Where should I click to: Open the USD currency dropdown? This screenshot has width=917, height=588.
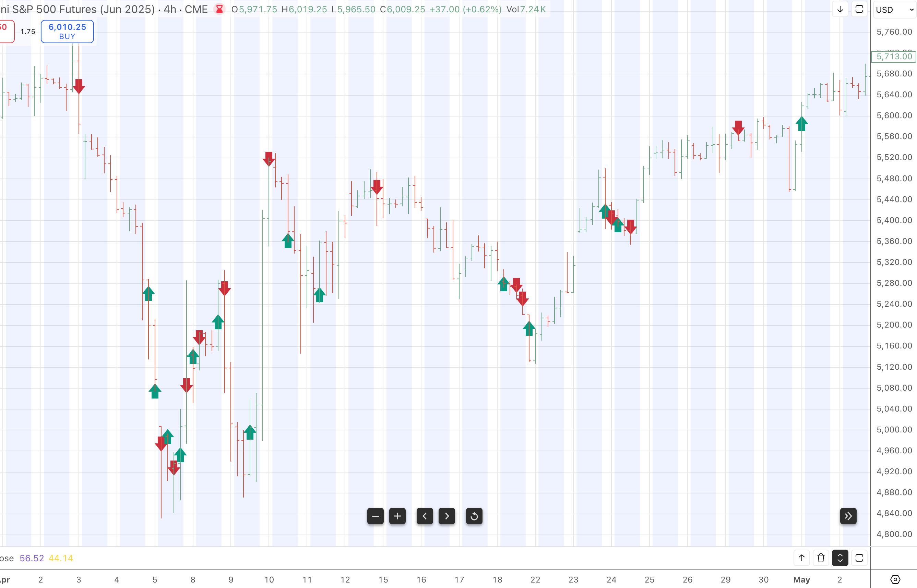pos(894,10)
